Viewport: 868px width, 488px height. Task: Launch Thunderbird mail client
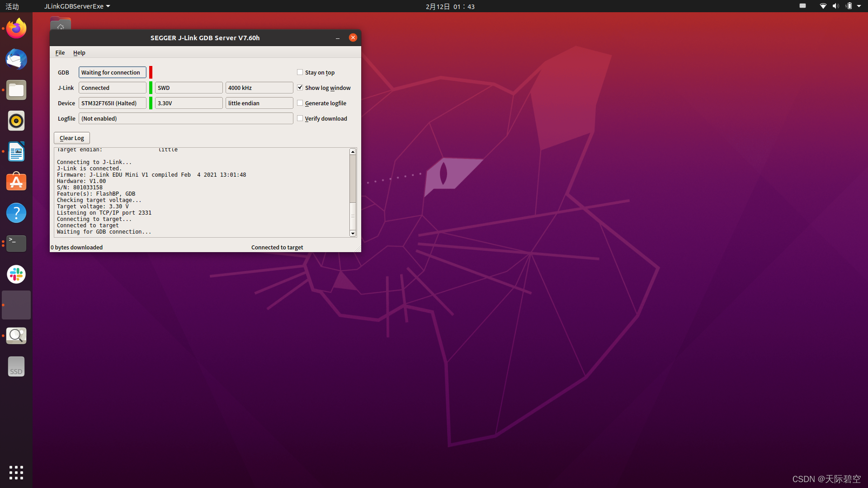[16, 59]
